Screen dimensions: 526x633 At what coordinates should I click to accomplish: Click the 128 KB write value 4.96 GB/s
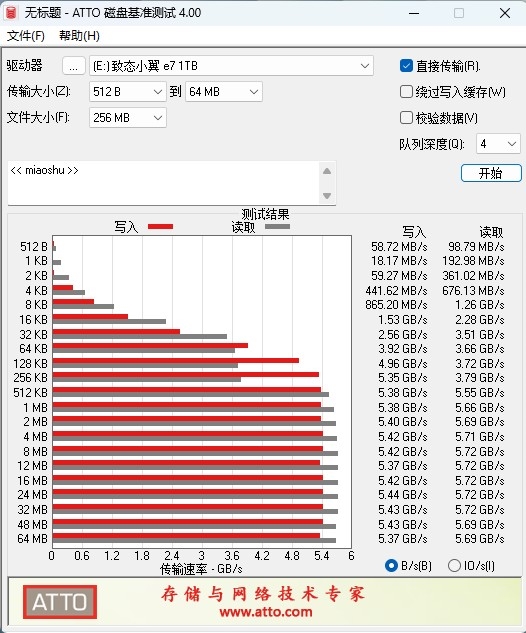402,364
